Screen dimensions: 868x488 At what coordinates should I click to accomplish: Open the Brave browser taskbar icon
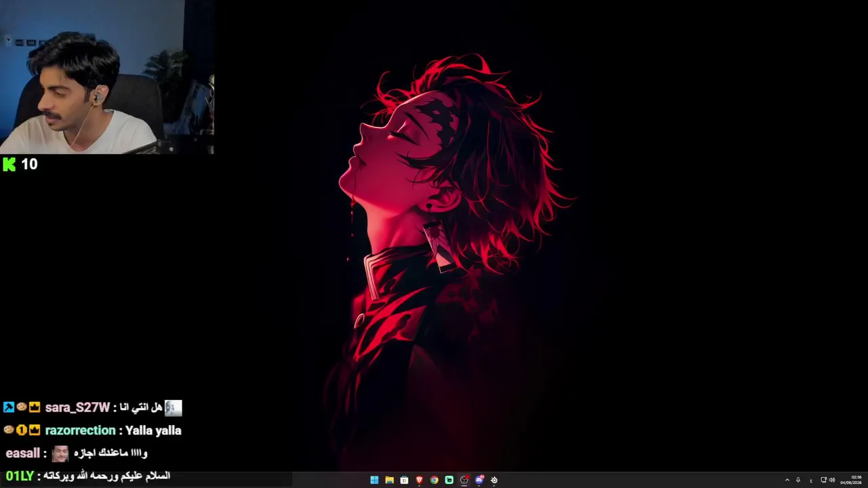[x=419, y=480]
